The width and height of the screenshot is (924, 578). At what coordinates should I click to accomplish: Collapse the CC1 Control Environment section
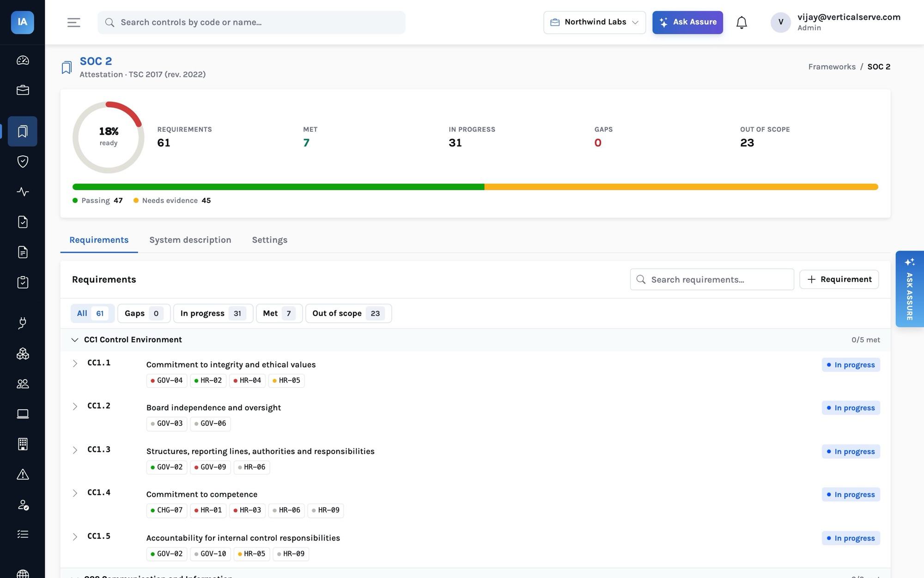pos(74,340)
